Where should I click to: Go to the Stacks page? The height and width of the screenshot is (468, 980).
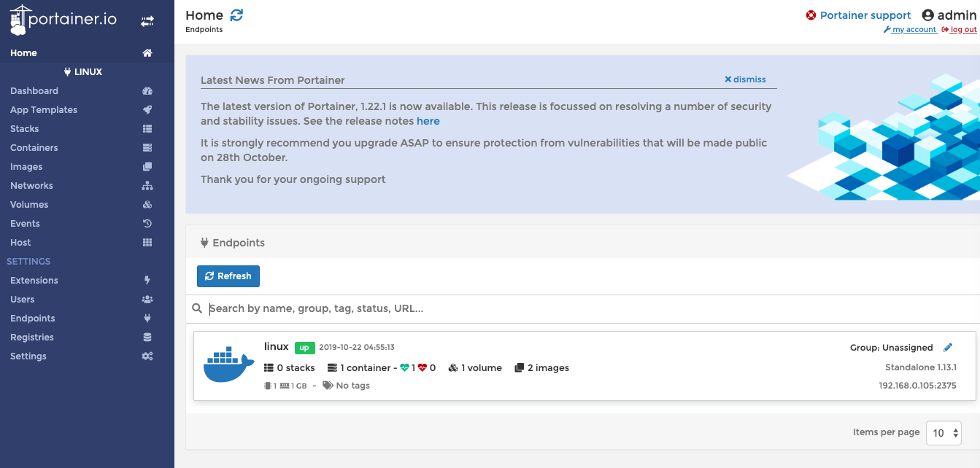[x=25, y=129]
